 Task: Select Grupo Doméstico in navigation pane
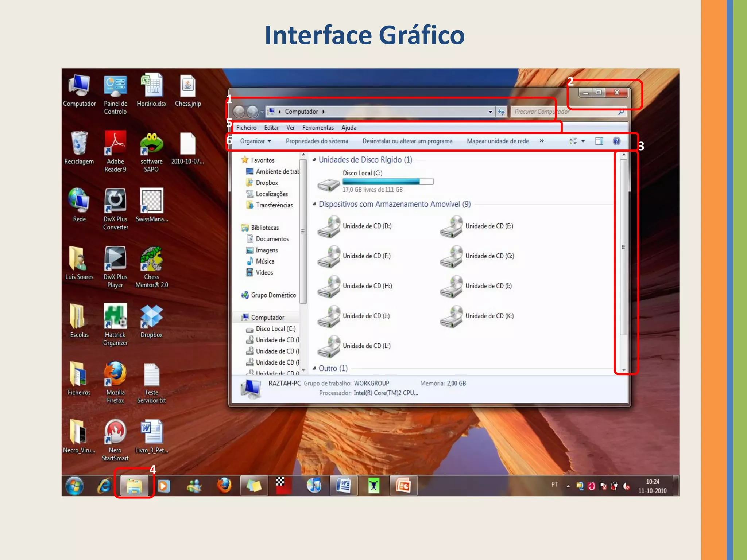(x=269, y=295)
